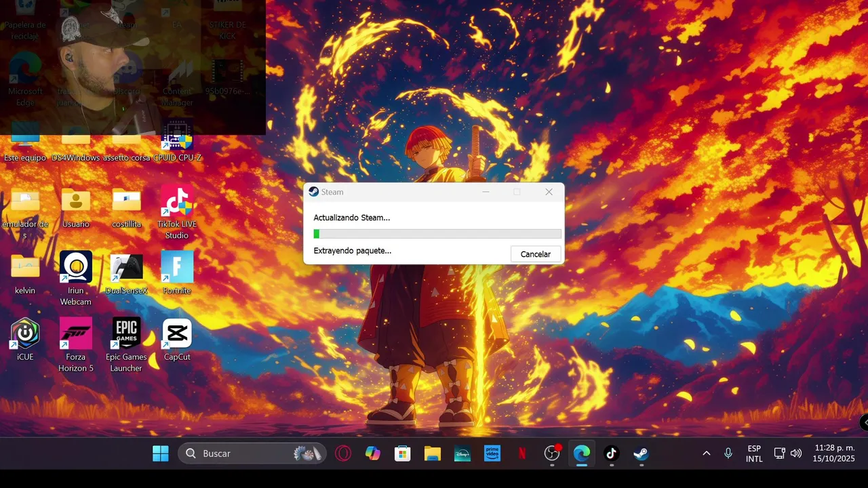Click the Steam logo in dialog title bar
This screenshot has height=488, width=868.
313,192
